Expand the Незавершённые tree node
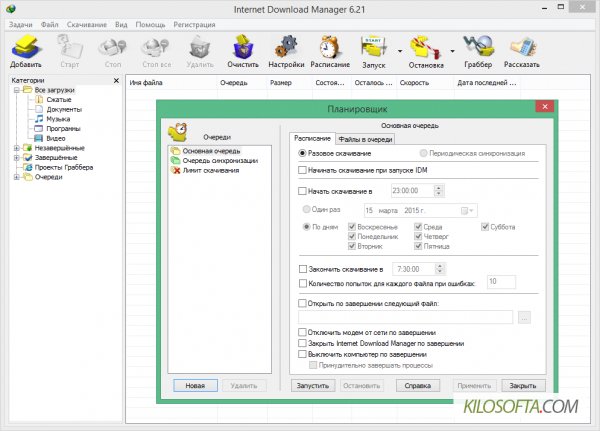This screenshot has width=600, height=431. 16,148
